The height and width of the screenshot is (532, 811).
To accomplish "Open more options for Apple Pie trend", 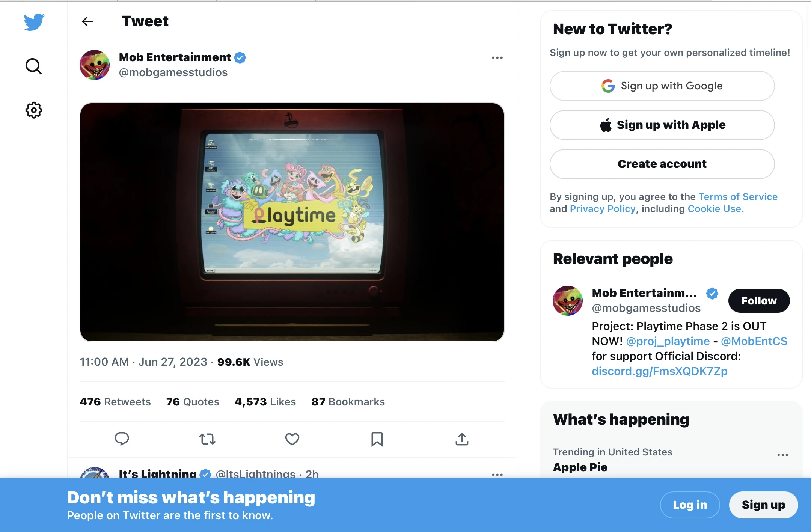I will click(782, 455).
